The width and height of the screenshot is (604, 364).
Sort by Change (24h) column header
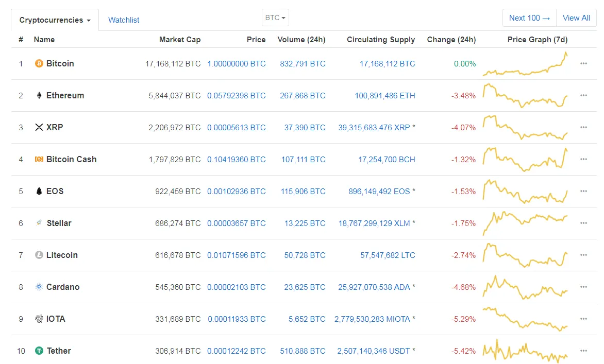[x=451, y=40]
